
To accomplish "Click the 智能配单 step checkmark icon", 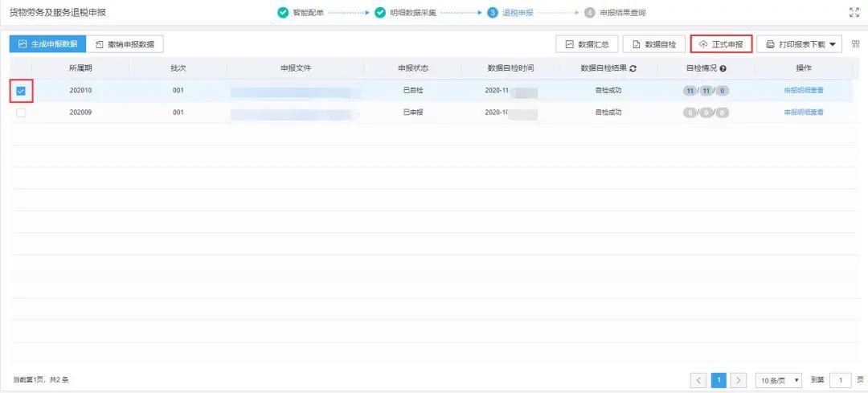I will click(x=283, y=12).
